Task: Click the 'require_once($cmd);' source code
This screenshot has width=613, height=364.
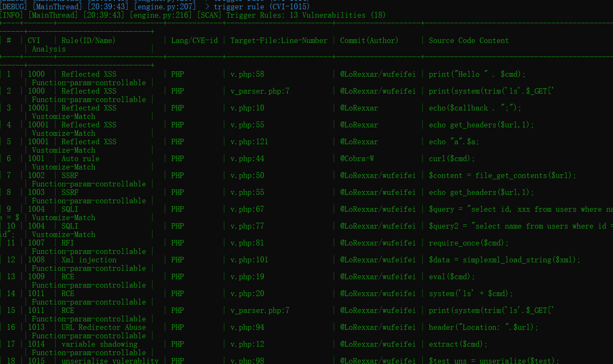Action: point(469,243)
